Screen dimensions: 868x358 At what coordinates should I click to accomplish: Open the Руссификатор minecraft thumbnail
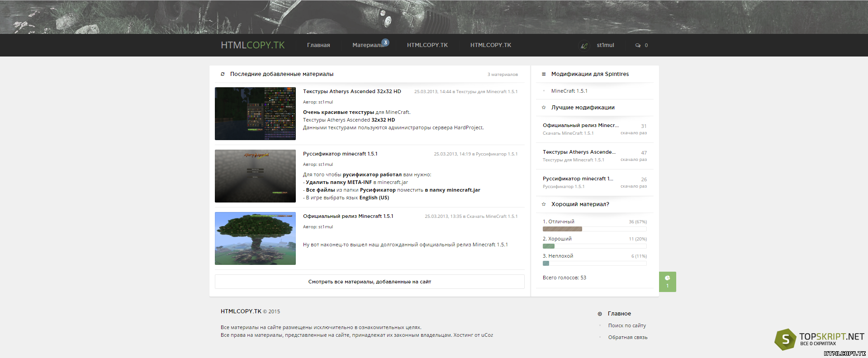tap(255, 176)
